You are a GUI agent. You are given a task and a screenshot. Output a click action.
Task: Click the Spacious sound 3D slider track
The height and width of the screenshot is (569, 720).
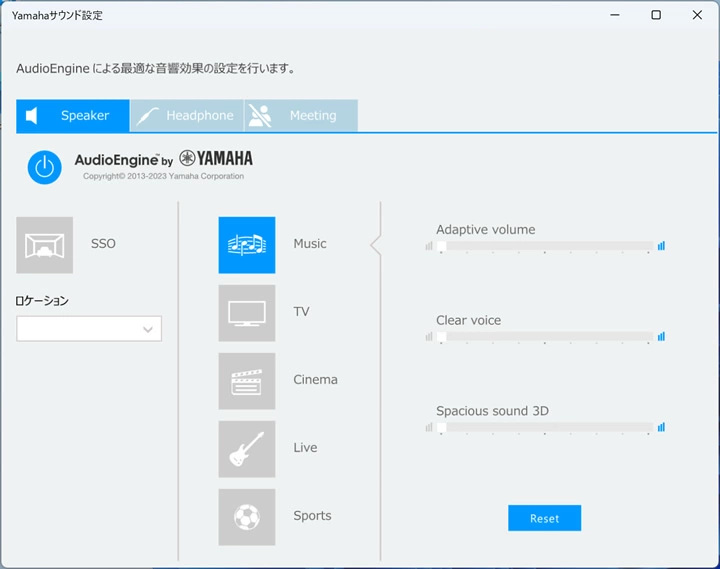pos(545,427)
